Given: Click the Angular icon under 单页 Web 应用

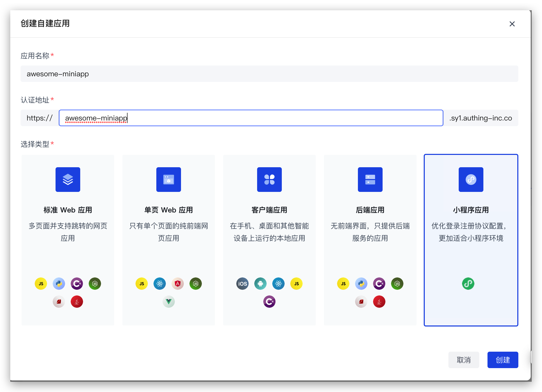Looking at the screenshot, I should point(177,284).
